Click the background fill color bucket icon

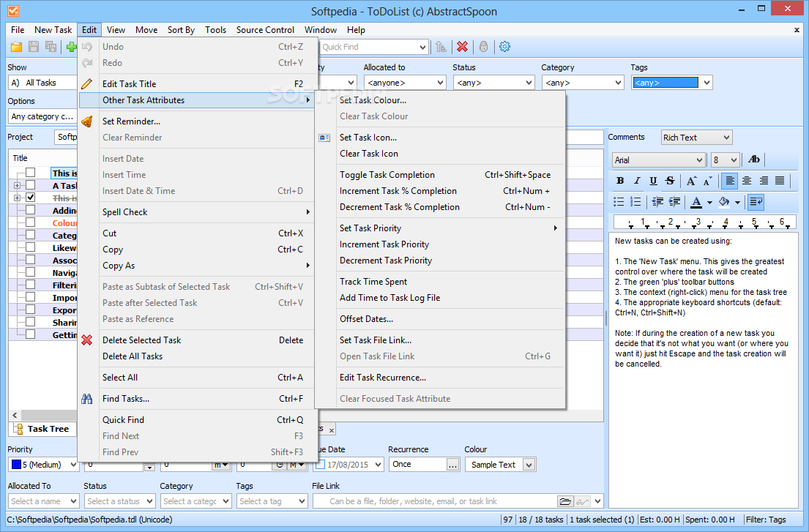tap(724, 201)
